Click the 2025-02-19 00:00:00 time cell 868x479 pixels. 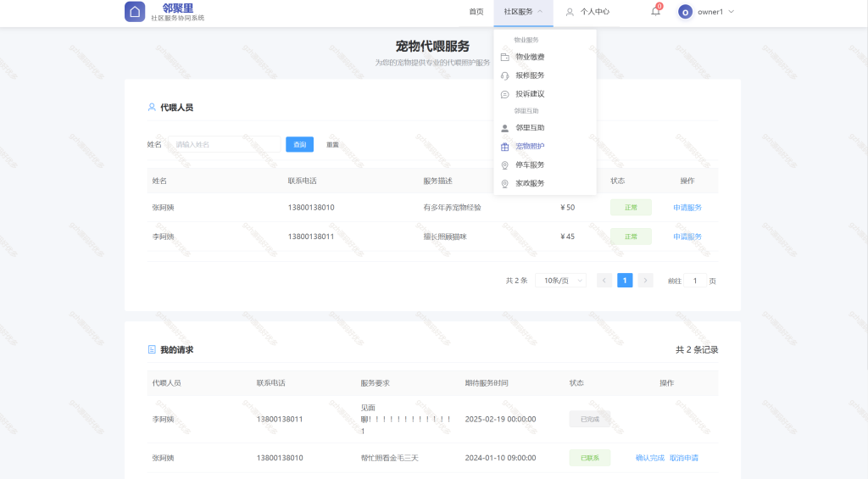click(x=500, y=419)
